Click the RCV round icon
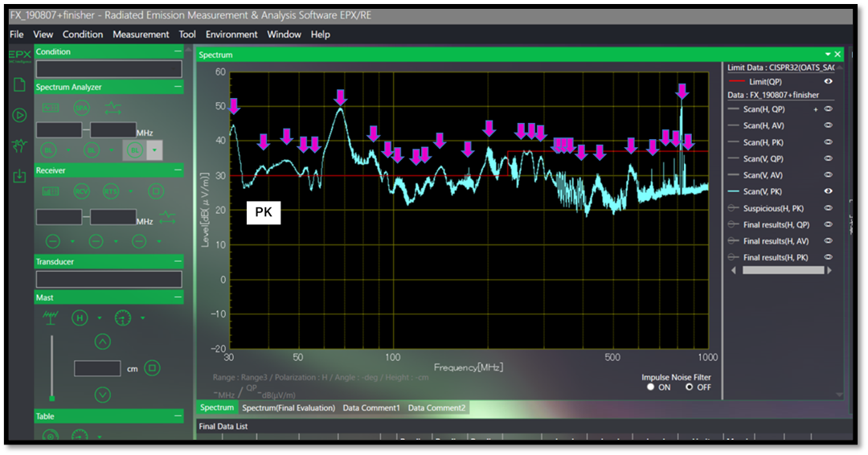The image size is (868, 455). [x=81, y=191]
